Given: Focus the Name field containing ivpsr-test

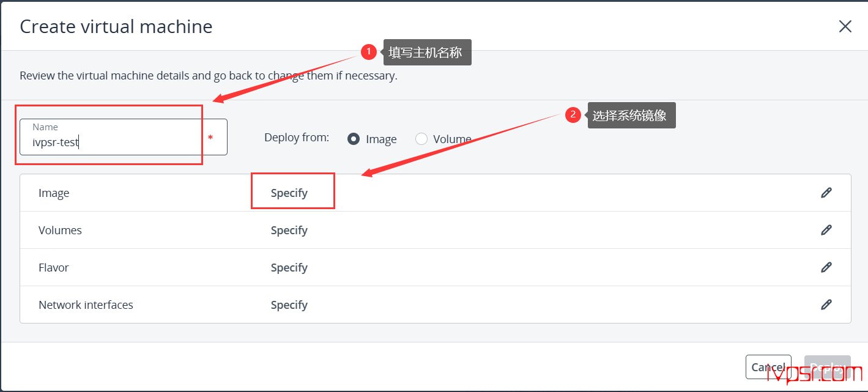Looking at the screenshot, I should [124, 137].
